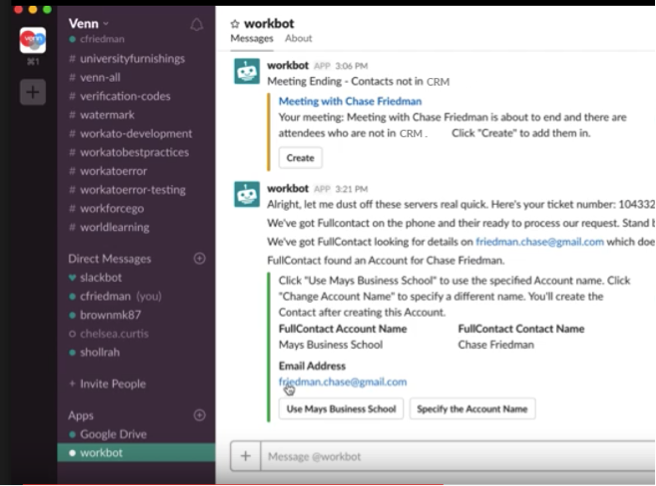The height and width of the screenshot is (486, 656).
Task: Open chelsea.curtis direct message
Action: 114,334
